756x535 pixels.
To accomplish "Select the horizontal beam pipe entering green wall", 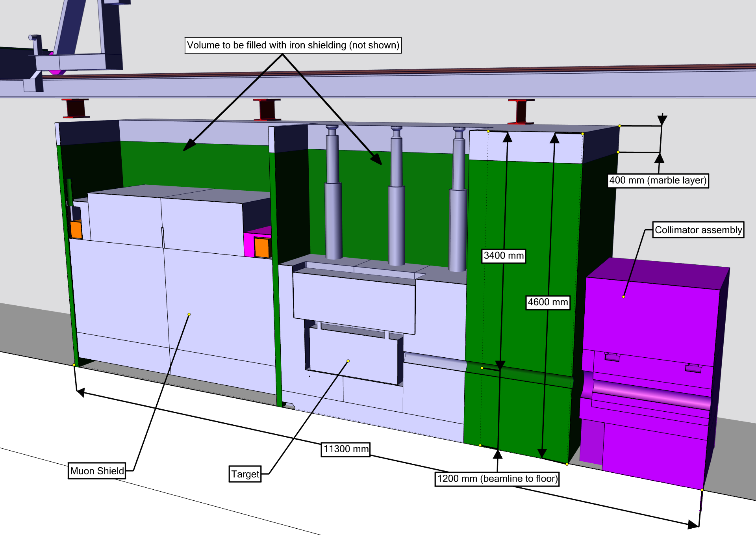I will (435, 361).
